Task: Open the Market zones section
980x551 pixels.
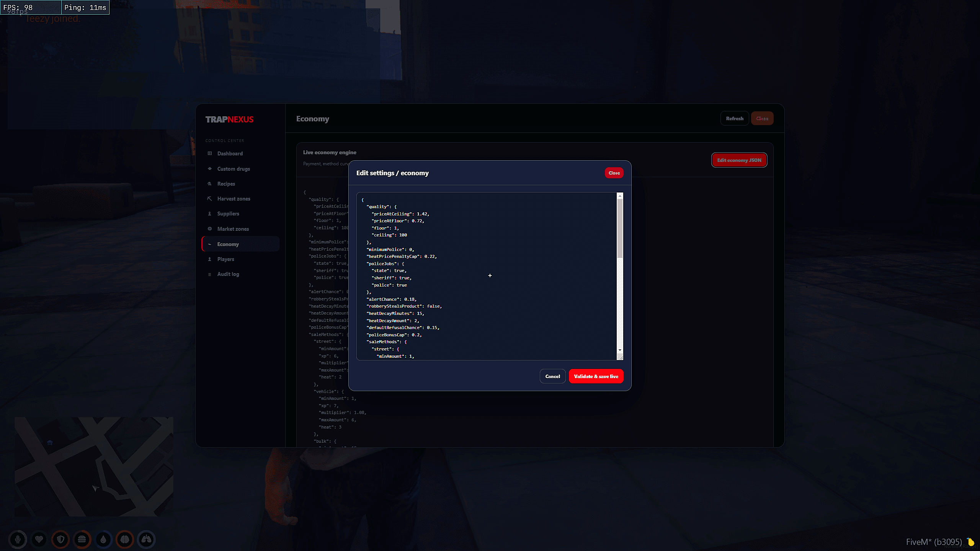Action: [x=240, y=229]
